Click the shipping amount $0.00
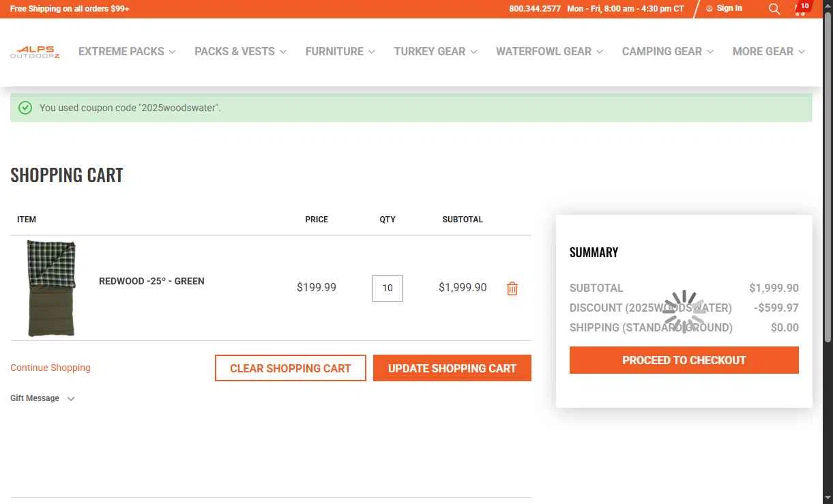The height and width of the screenshot is (504, 833). tap(785, 327)
